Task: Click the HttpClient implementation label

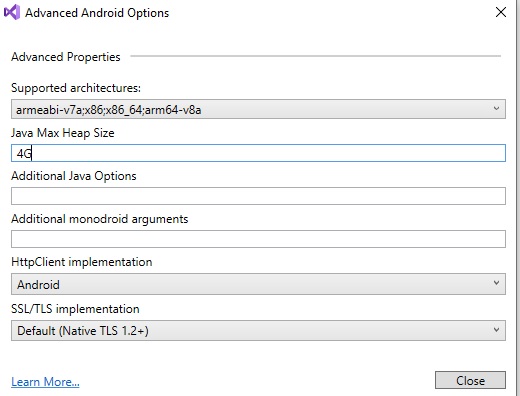Action: point(82,262)
